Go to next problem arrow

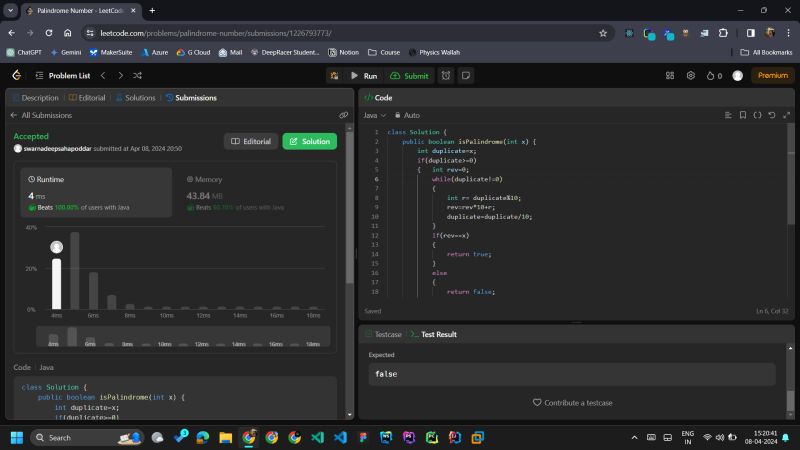coord(121,75)
